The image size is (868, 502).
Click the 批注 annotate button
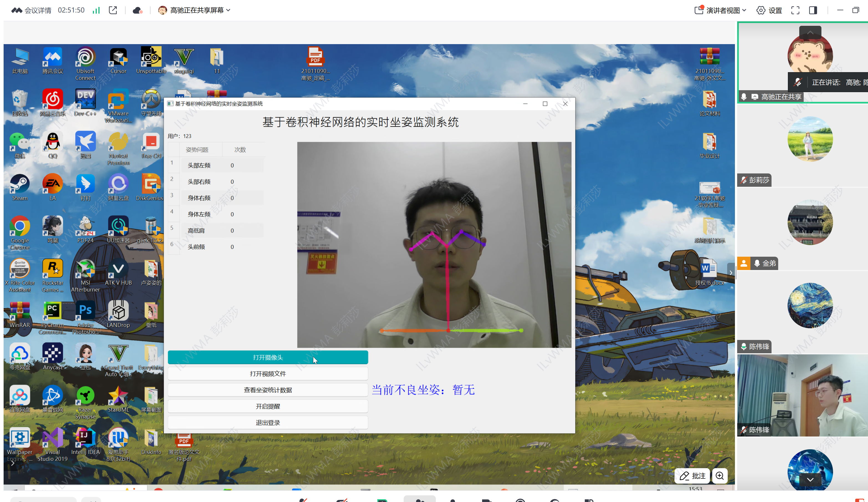click(x=692, y=476)
